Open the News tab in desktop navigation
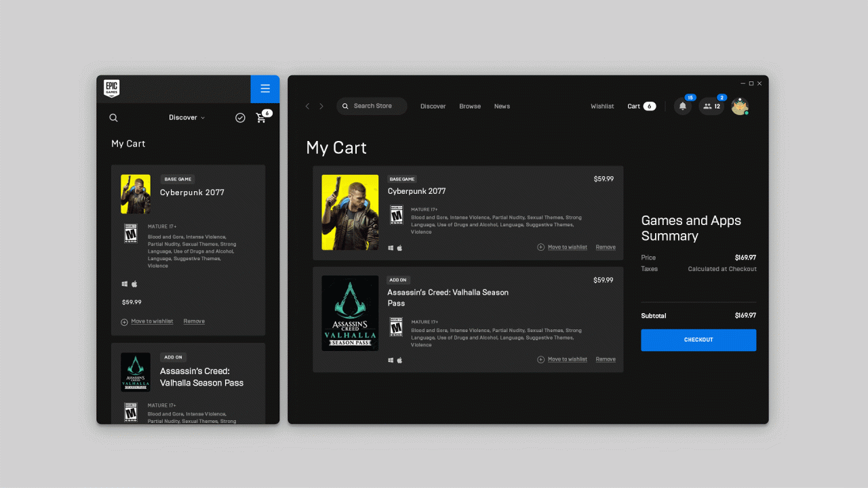The height and width of the screenshot is (488, 868). [502, 106]
